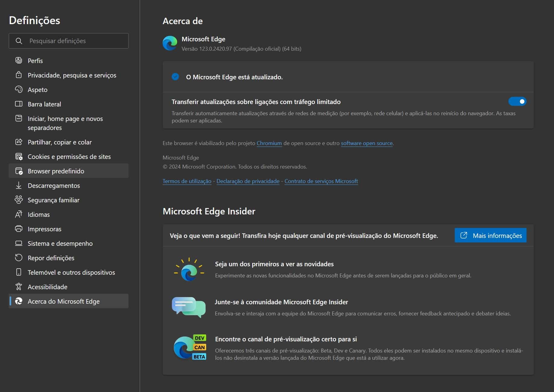Open Declaração de privacidade link
The image size is (554, 392).
tap(248, 181)
